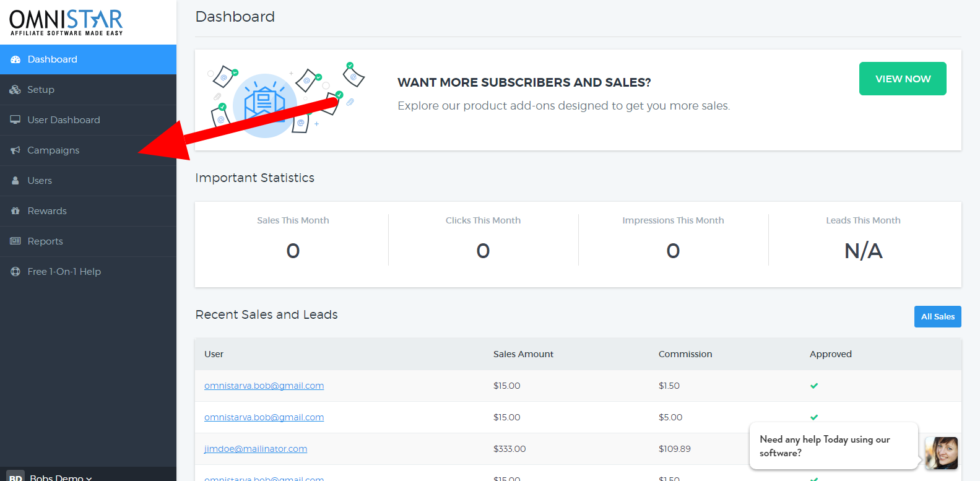This screenshot has width=980, height=481.
Task: Click the $109.89 commission cell
Action: click(675, 449)
